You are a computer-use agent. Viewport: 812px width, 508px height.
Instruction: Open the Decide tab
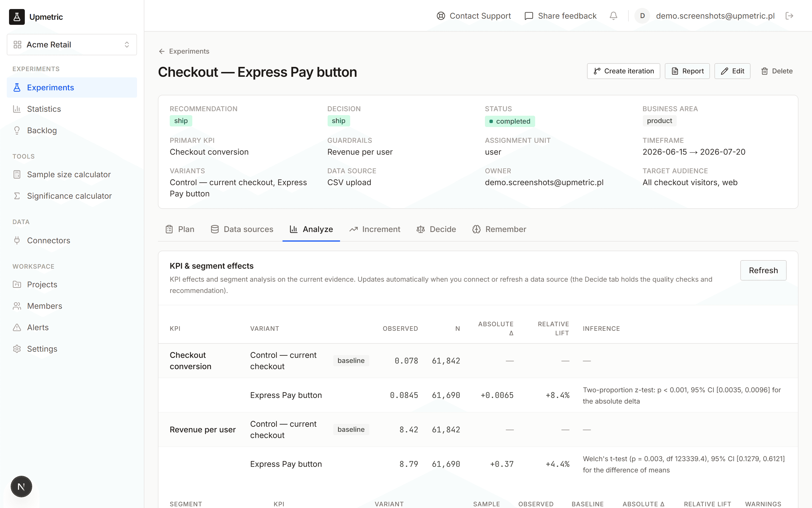click(x=436, y=229)
